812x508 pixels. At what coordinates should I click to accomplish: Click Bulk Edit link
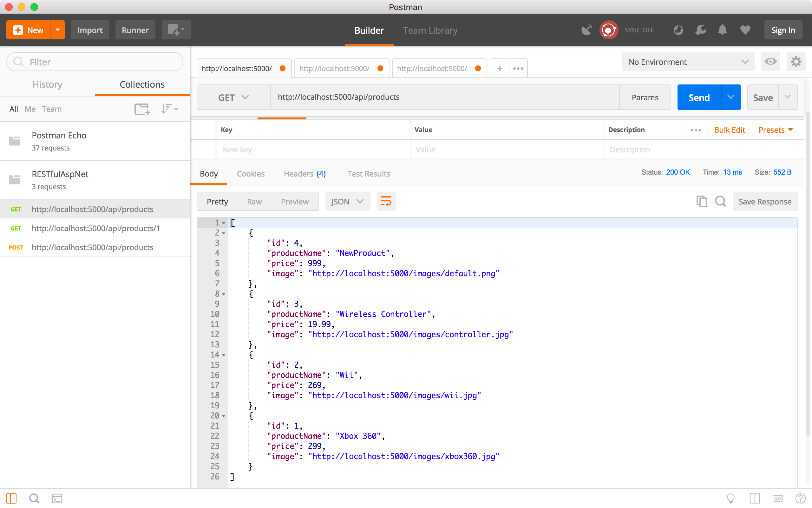tap(730, 130)
